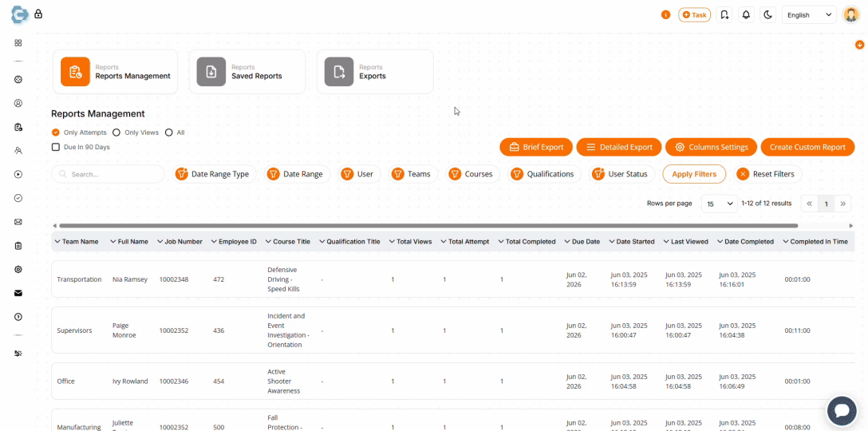
Task: Open the dashboard grid icon in sidebar
Action: [x=18, y=43]
